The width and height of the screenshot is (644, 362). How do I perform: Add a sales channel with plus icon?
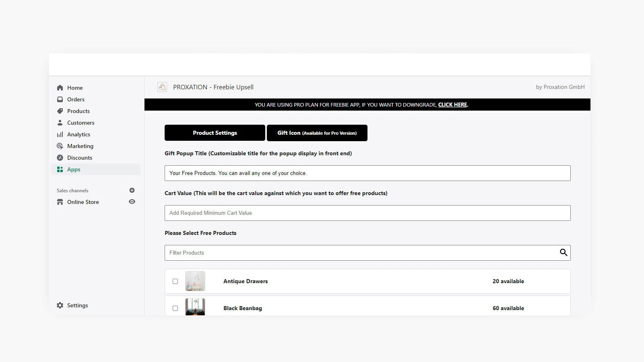pyautogui.click(x=132, y=190)
